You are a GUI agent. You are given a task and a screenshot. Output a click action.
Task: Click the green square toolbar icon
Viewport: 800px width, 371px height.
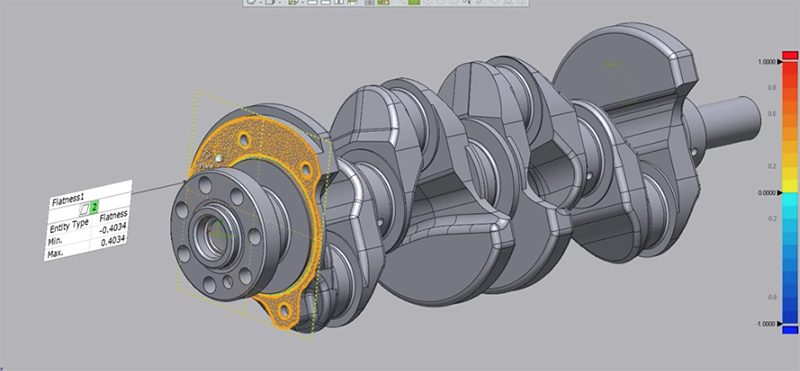click(414, 3)
